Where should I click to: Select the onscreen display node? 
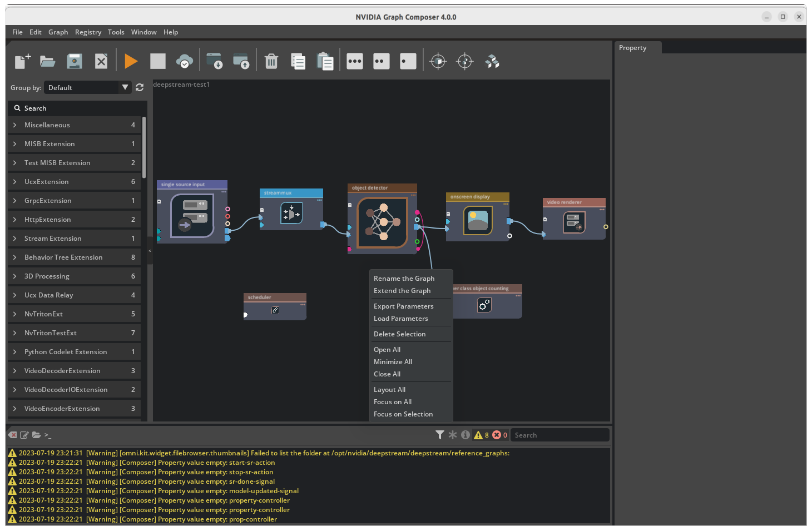click(x=478, y=217)
